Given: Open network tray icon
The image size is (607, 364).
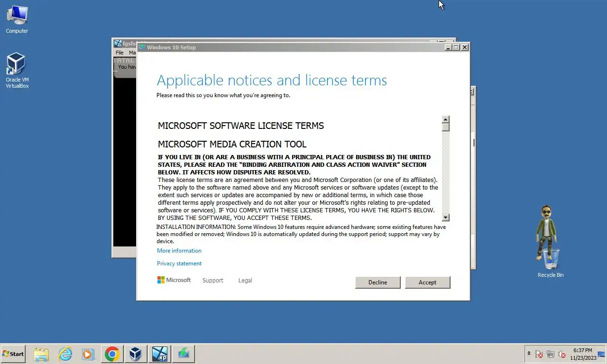Looking at the screenshot, I should [551, 354].
